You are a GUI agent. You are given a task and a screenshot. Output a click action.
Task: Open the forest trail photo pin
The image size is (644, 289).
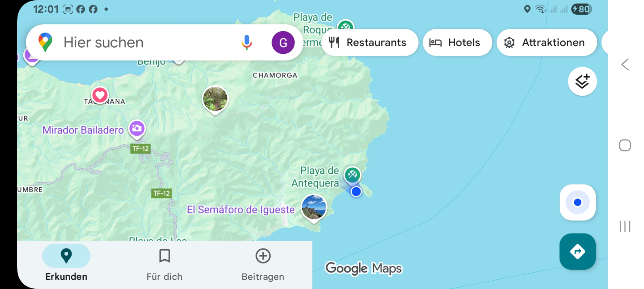tap(215, 100)
